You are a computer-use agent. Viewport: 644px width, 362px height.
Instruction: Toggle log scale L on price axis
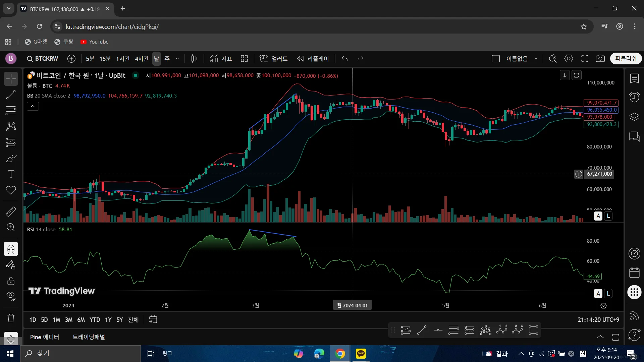click(x=608, y=216)
